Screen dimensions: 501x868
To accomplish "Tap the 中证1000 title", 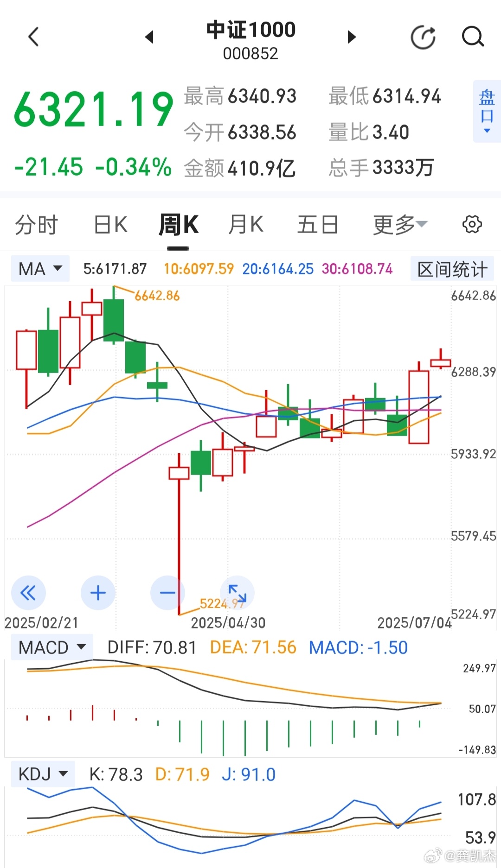I will 251,30.
